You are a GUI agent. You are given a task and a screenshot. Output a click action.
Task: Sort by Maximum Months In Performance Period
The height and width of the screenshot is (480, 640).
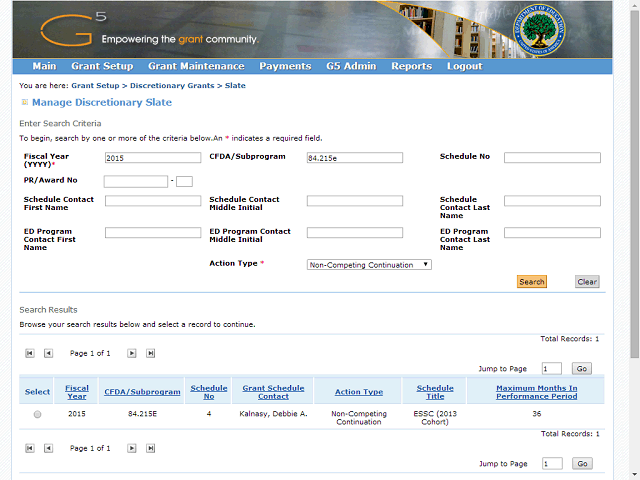536,392
